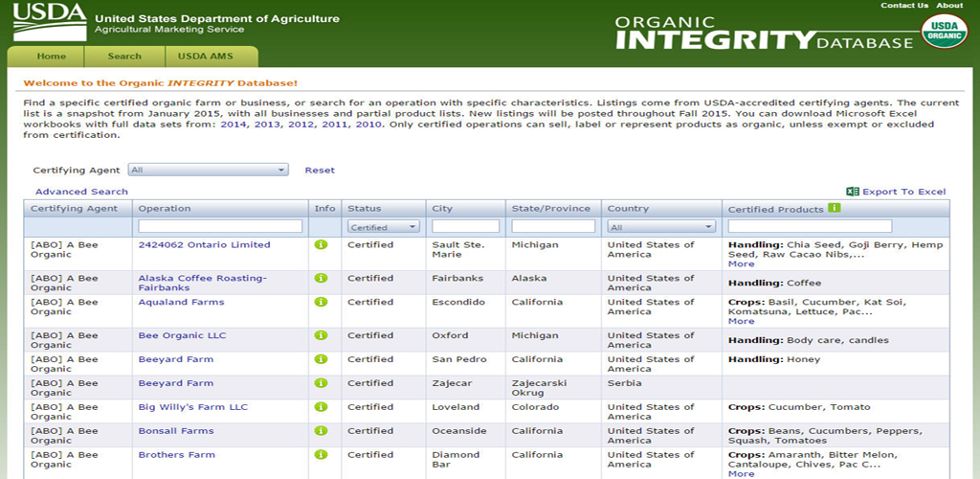The image size is (980, 479).
Task: Switch to the Search tab
Action: click(x=124, y=57)
